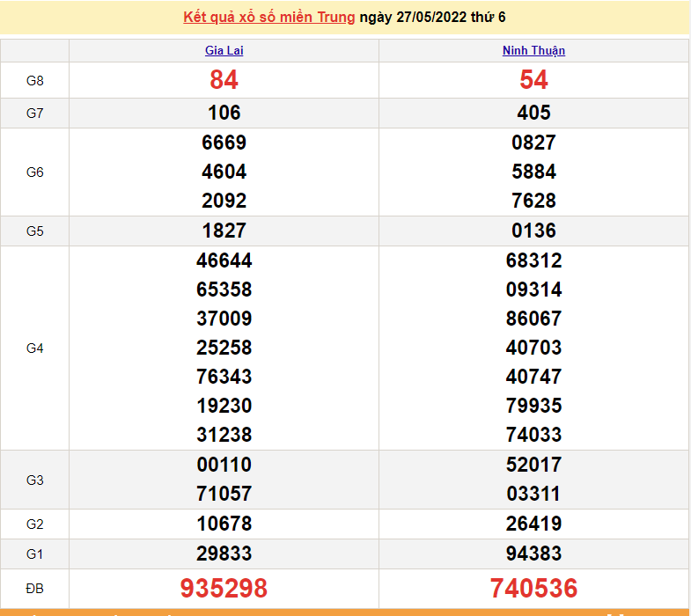Click the ĐB row label
Screen dimensions: 691x616
[x=35, y=588]
